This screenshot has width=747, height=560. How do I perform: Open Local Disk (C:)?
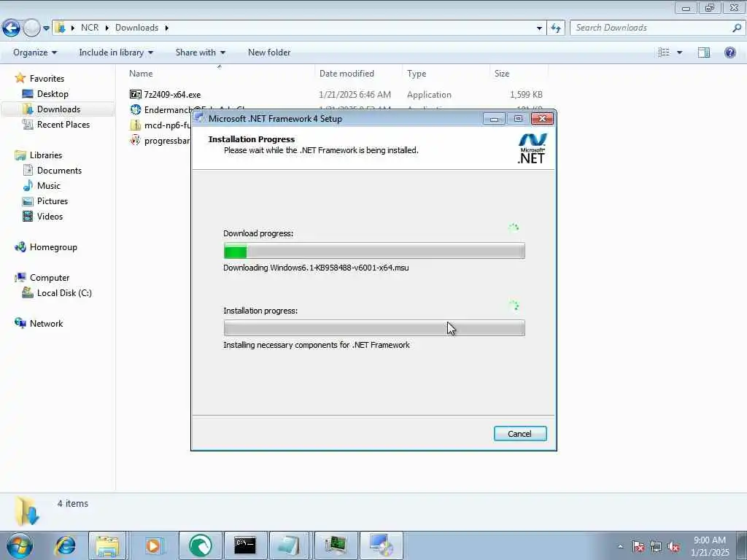tap(64, 293)
